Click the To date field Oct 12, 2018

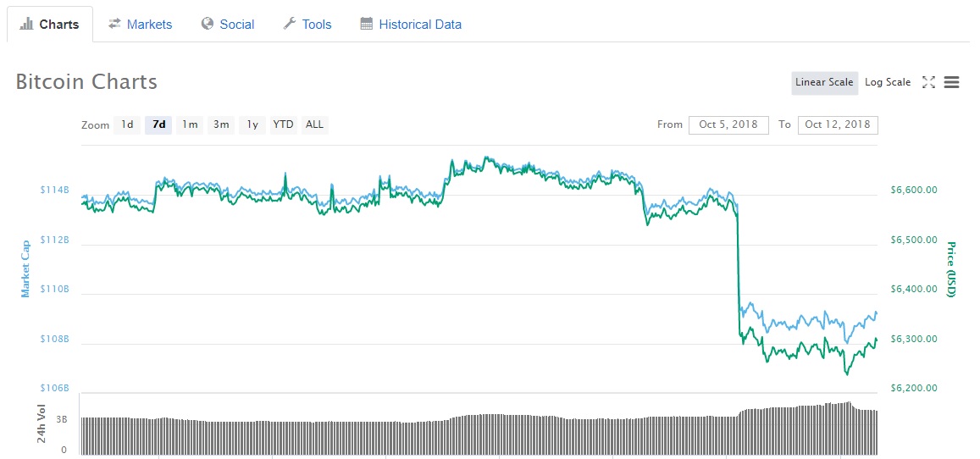click(838, 124)
